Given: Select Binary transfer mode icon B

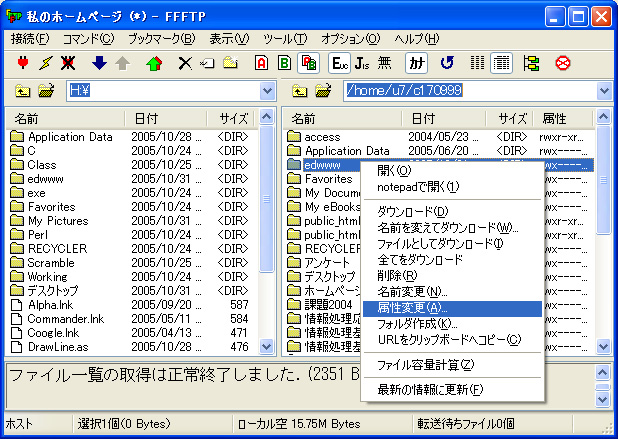Looking at the screenshot, I should click(x=284, y=63).
